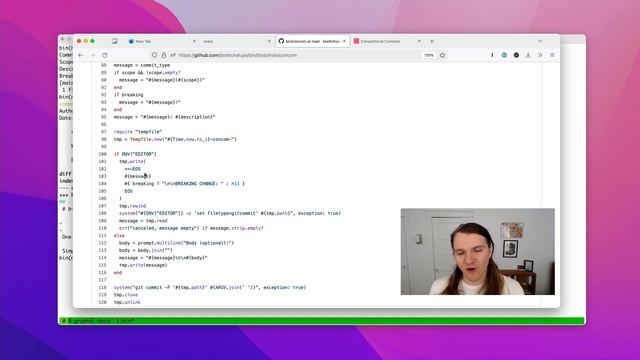The width and height of the screenshot is (640, 360).
Task: Click the code line require "tempfile"
Action: coord(138,132)
